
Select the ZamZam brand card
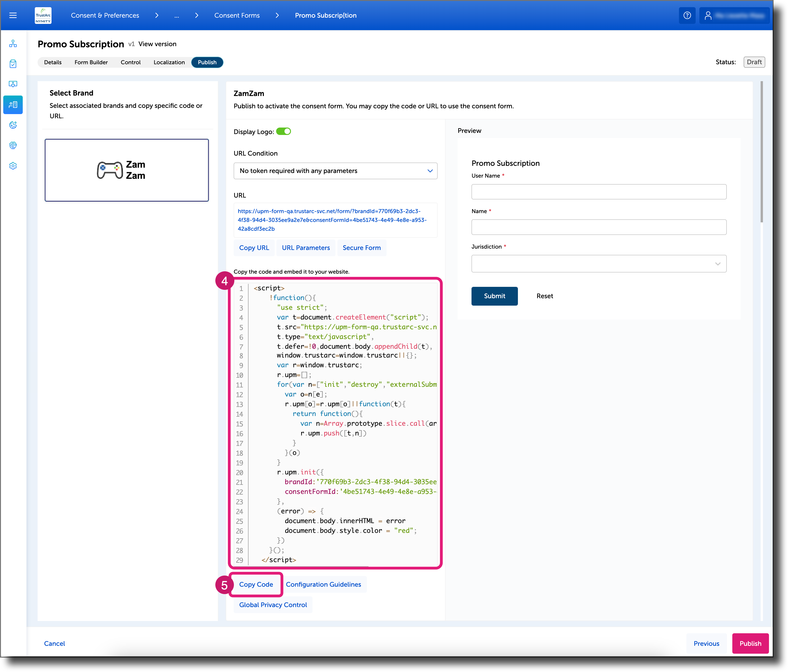coord(127,170)
